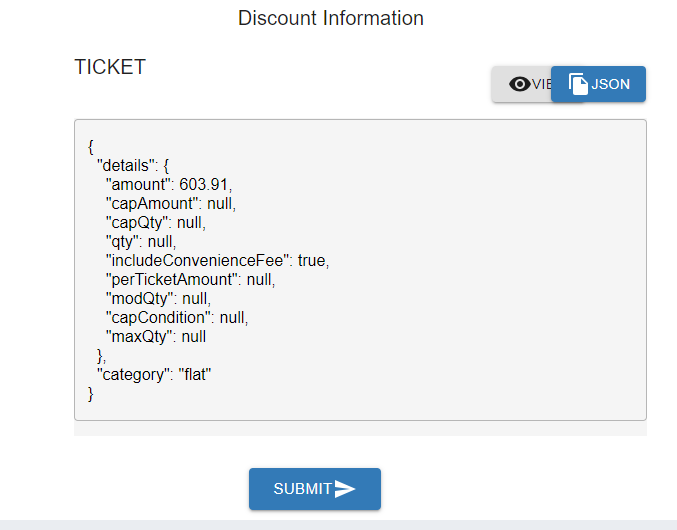Screen dimensions: 677x530
Task: Click the TICKET section heading
Action: (110, 67)
